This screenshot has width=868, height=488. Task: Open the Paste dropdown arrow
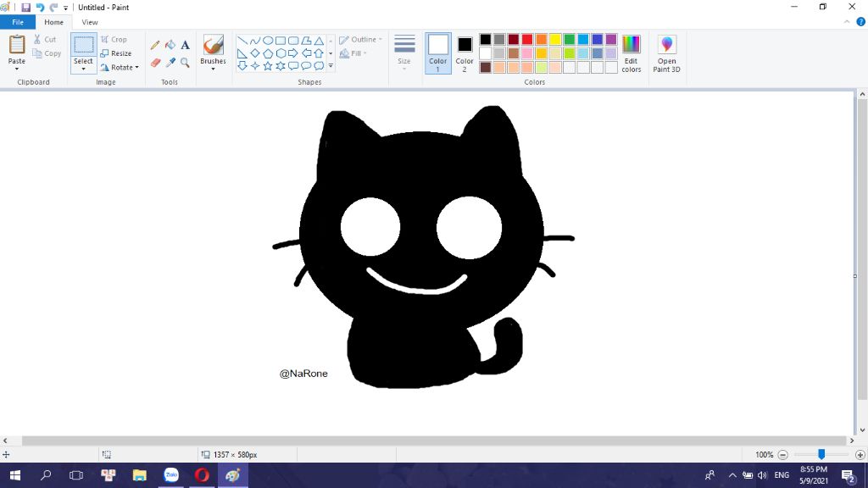[x=17, y=69]
